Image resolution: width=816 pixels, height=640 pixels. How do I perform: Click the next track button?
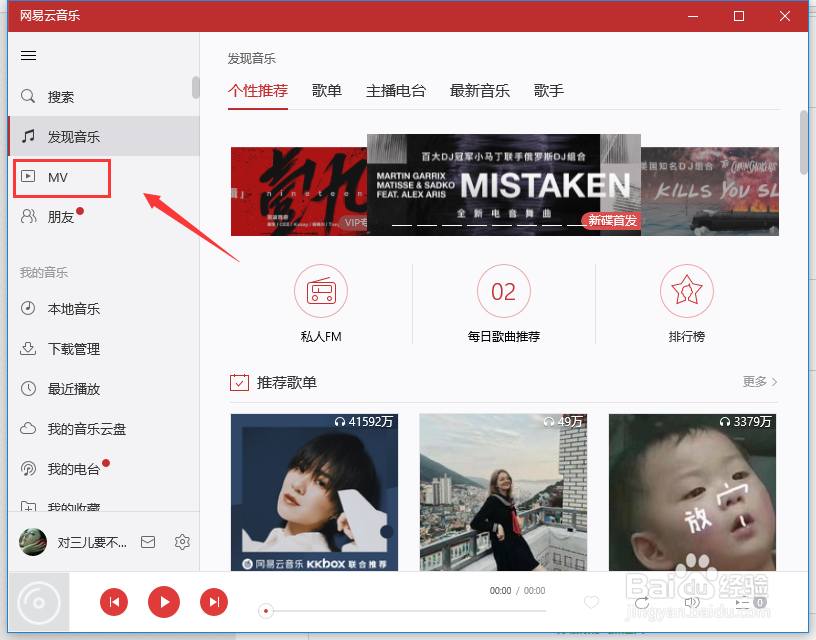[x=214, y=602]
